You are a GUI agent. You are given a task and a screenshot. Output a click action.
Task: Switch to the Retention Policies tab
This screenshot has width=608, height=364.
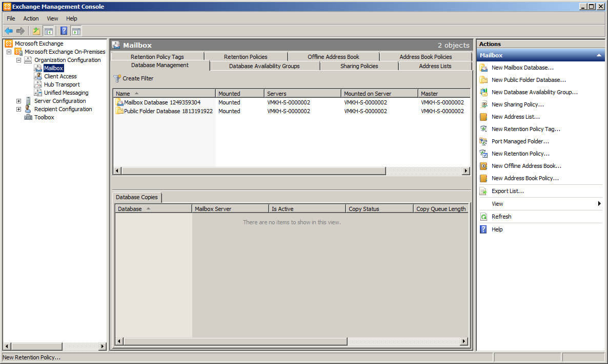point(246,56)
